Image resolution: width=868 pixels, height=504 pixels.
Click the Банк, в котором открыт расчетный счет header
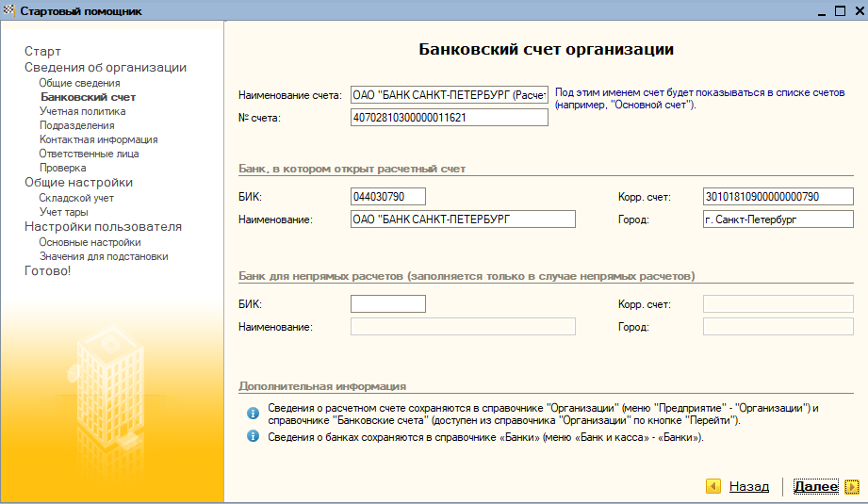(352, 169)
